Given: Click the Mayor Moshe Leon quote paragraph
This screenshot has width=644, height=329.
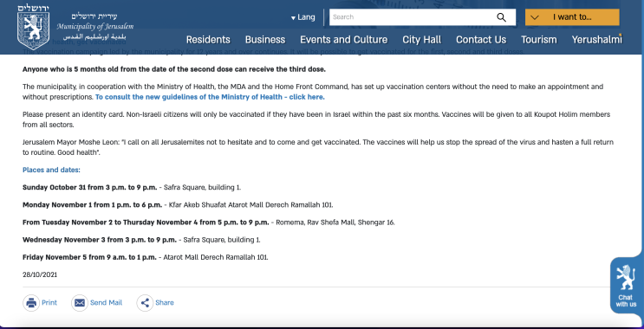Looking at the screenshot, I should tap(318, 147).
